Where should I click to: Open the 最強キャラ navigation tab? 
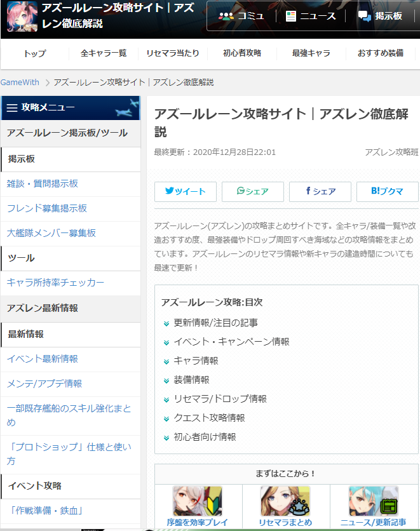coord(311,53)
